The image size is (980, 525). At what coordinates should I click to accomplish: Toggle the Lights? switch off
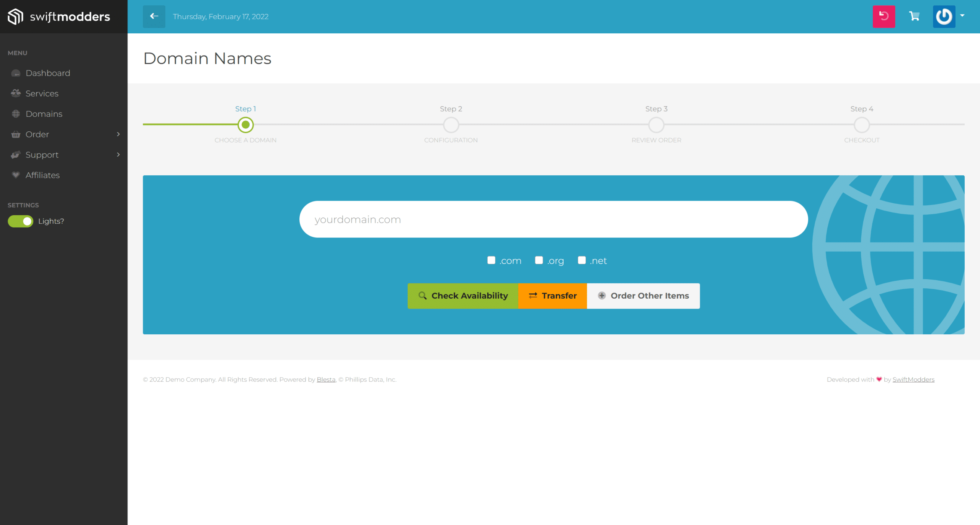click(x=21, y=221)
